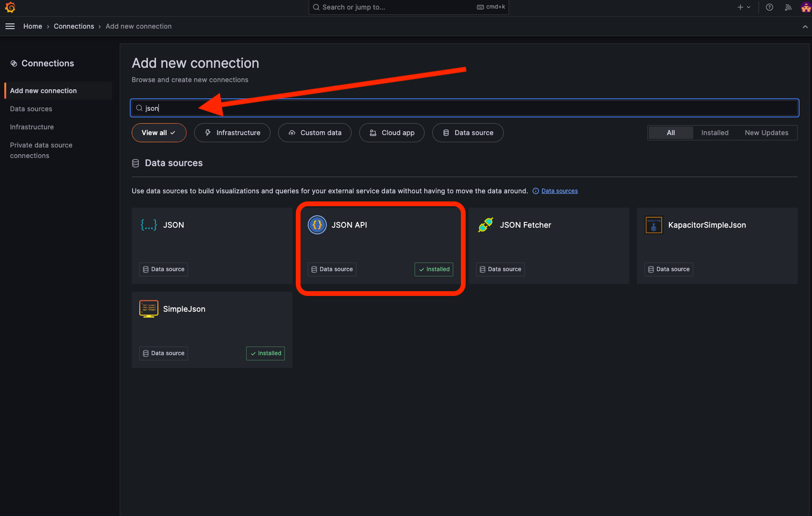812x516 pixels.
Task: Filter by Data source category
Action: coord(468,133)
